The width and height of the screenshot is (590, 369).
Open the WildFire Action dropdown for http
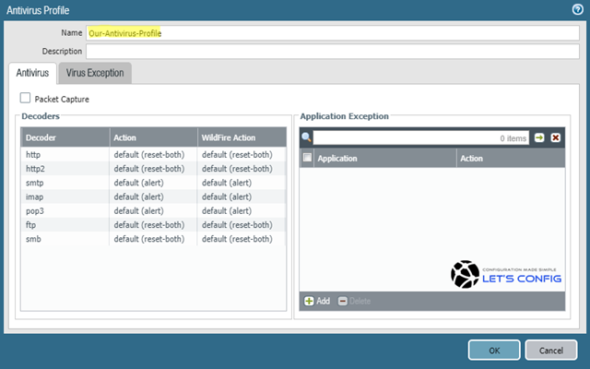(x=242, y=155)
